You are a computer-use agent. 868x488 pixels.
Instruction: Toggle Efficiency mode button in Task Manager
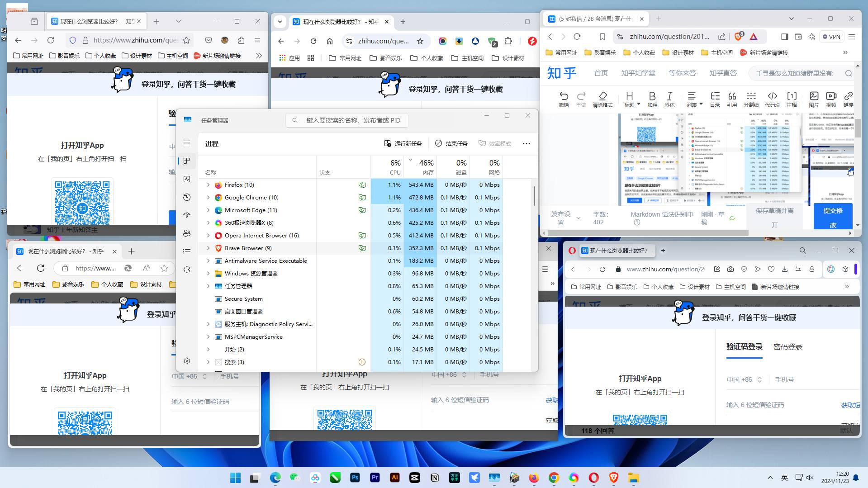[x=495, y=144]
